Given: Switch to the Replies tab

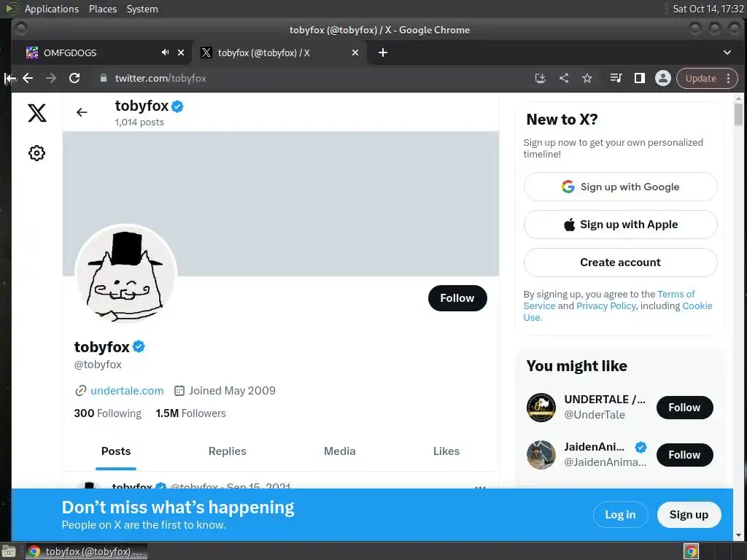Looking at the screenshot, I should (x=228, y=451).
